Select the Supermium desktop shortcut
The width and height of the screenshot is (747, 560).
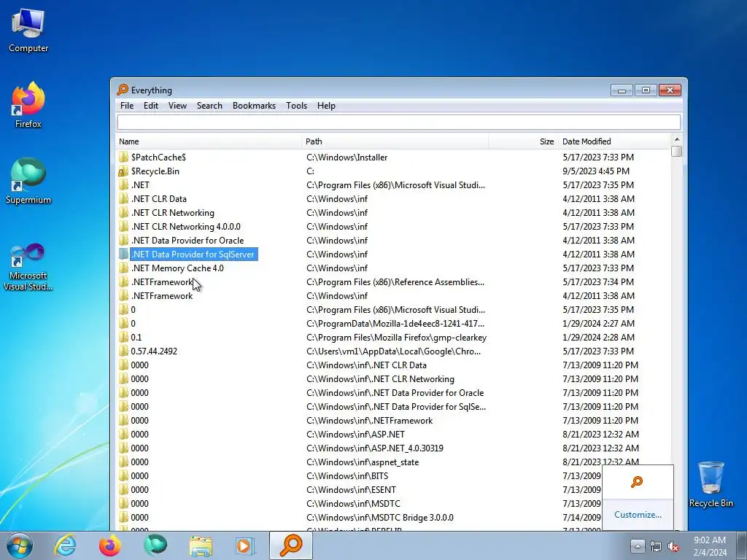28,181
